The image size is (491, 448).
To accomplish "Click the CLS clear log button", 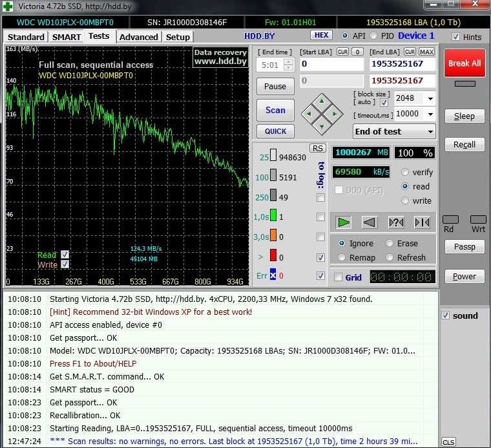I will [x=448, y=442].
